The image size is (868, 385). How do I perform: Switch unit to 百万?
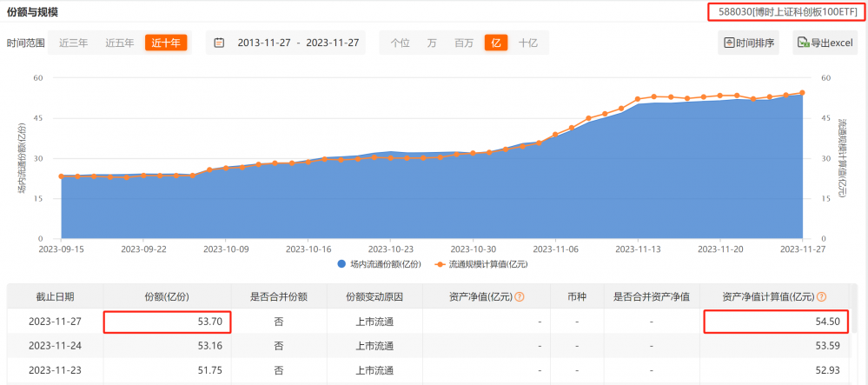click(464, 43)
